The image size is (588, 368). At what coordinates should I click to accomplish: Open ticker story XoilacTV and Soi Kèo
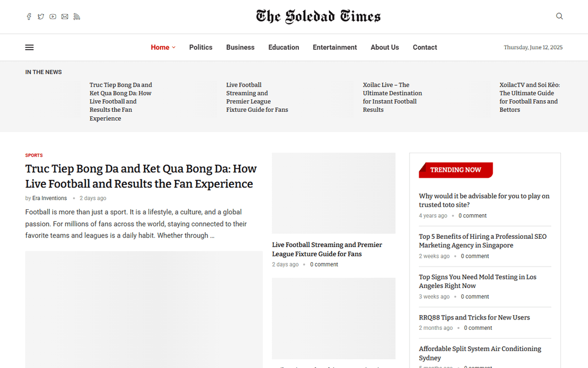530,97
